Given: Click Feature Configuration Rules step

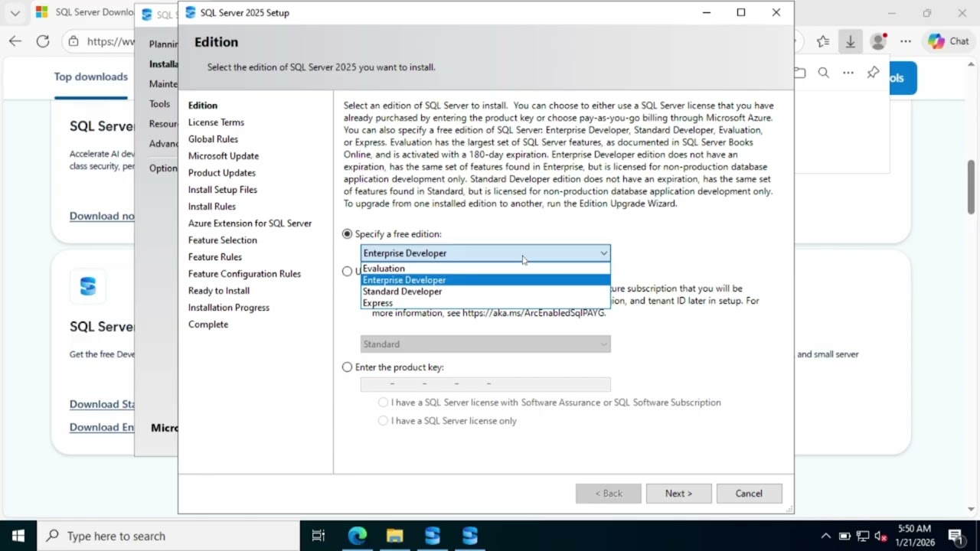Looking at the screenshot, I should click(244, 274).
